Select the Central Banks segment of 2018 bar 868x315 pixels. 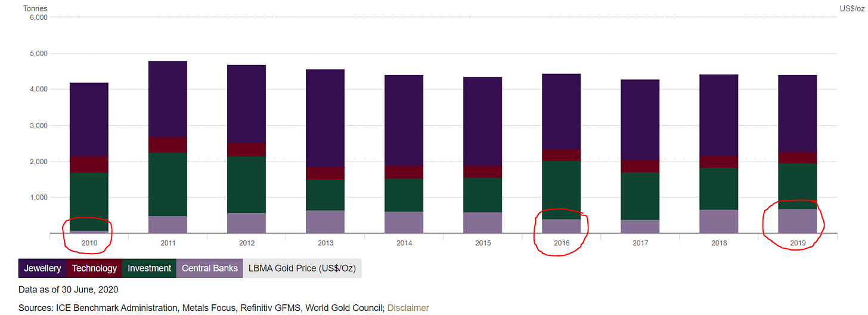click(718, 221)
